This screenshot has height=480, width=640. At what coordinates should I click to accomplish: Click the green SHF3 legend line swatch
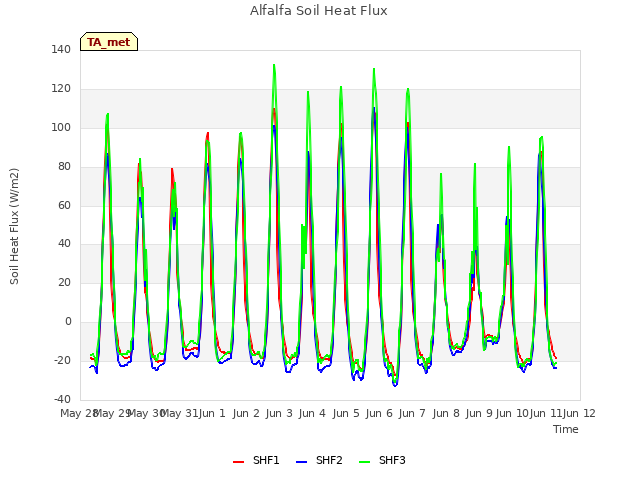[x=364, y=462]
